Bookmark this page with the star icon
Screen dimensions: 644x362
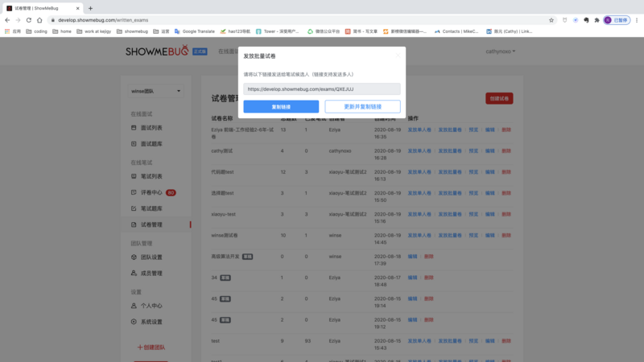551,20
